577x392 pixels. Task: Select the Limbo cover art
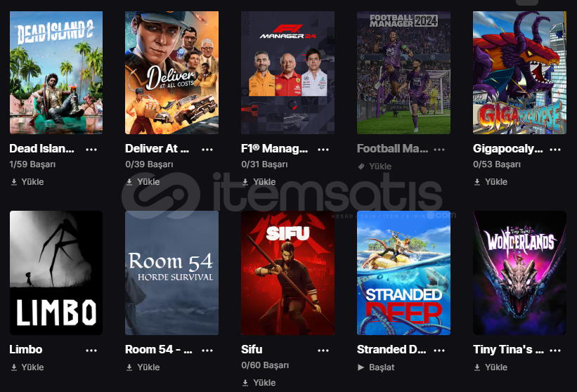tap(56, 273)
